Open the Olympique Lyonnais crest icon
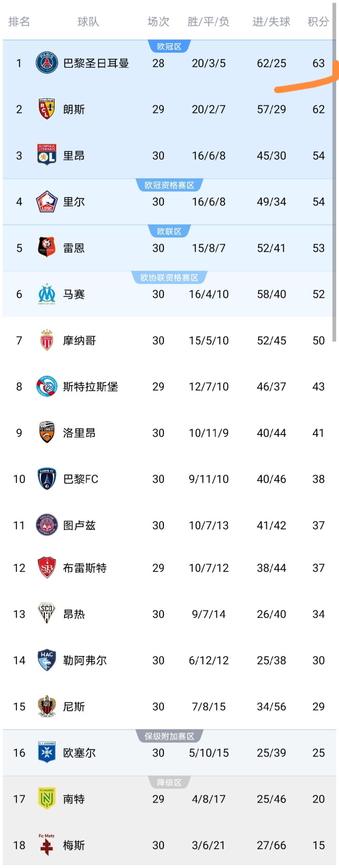Viewport: 339px width, 868px height. [47, 155]
